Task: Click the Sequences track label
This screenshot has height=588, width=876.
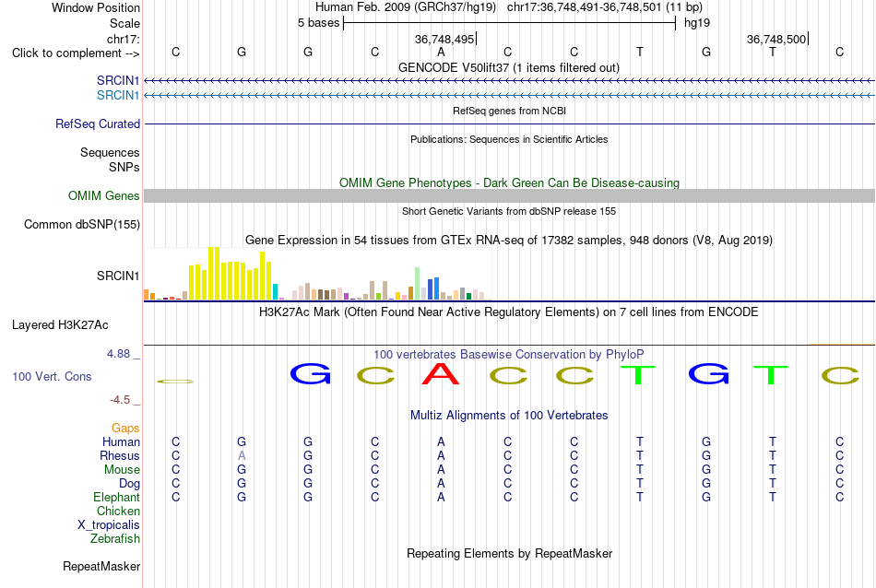Action: (x=110, y=152)
